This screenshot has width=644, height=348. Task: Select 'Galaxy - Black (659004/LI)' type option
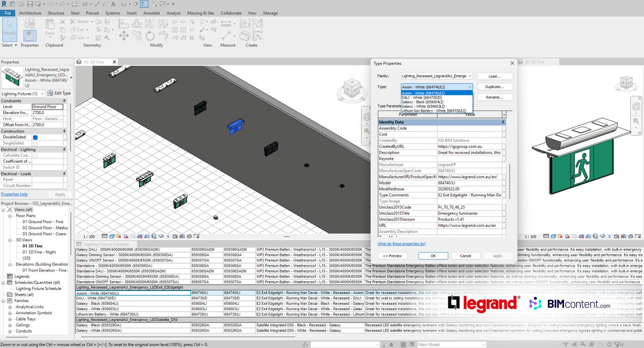tap(437, 102)
